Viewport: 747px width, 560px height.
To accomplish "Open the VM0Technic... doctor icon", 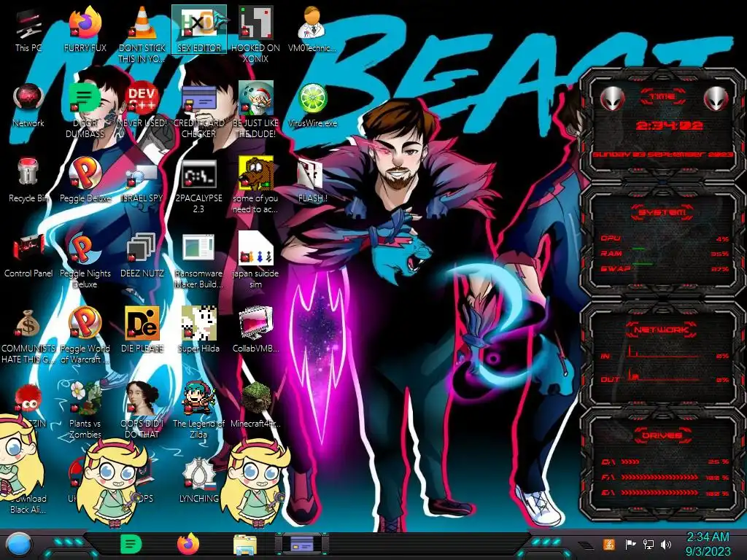I will point(312,29).
